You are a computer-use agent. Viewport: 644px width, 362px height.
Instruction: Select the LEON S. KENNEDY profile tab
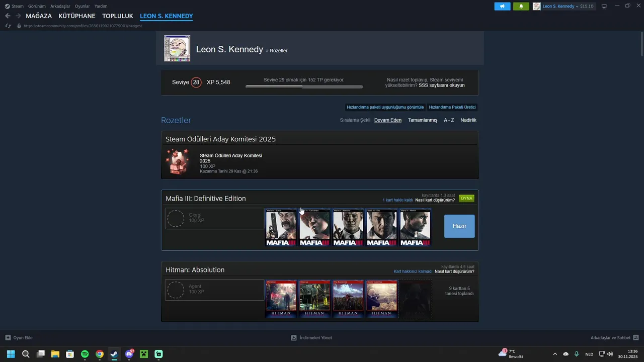167,16
